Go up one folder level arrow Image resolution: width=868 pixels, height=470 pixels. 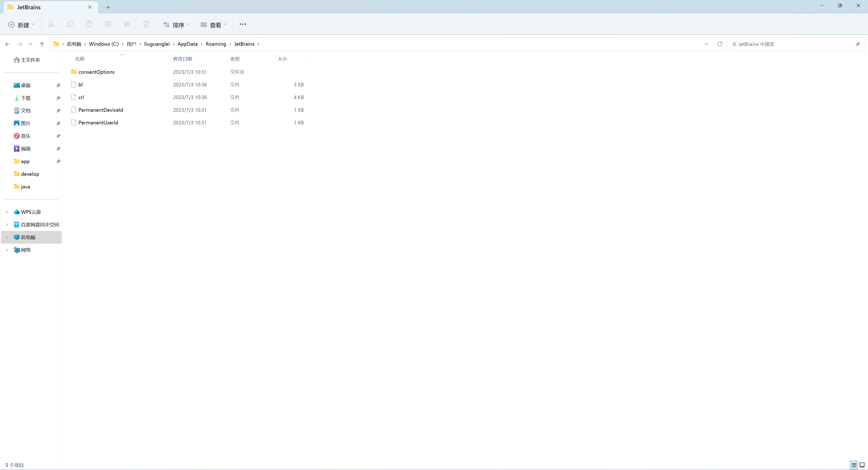tap(42, 44)
